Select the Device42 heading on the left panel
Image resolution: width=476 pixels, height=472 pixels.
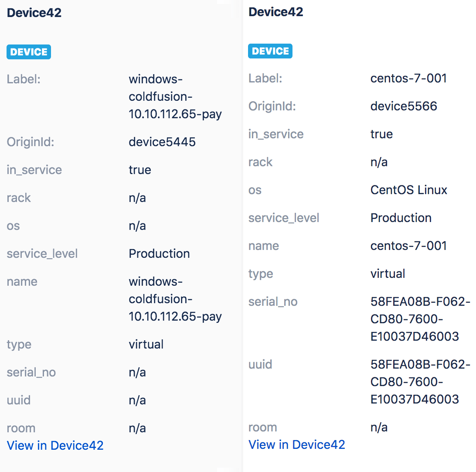(34, 13)
